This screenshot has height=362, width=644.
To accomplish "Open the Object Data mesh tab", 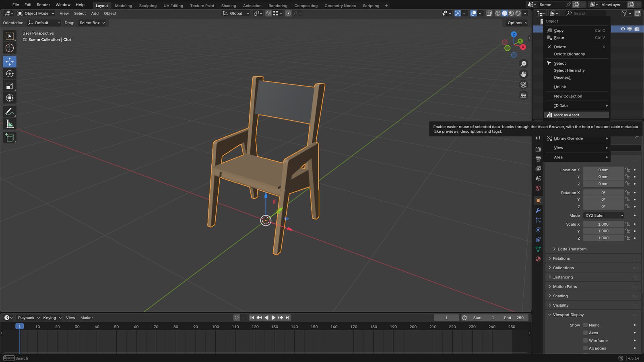I will click(538, 249).
